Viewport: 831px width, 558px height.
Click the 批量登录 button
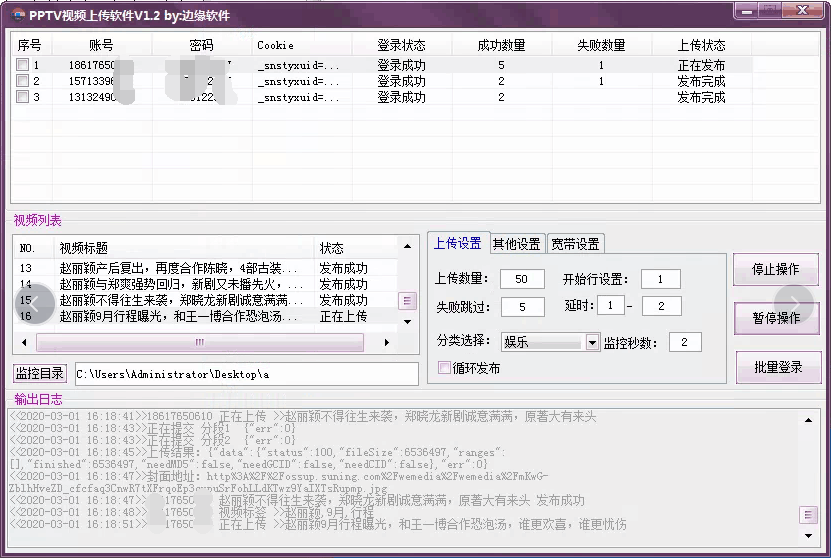778,367
